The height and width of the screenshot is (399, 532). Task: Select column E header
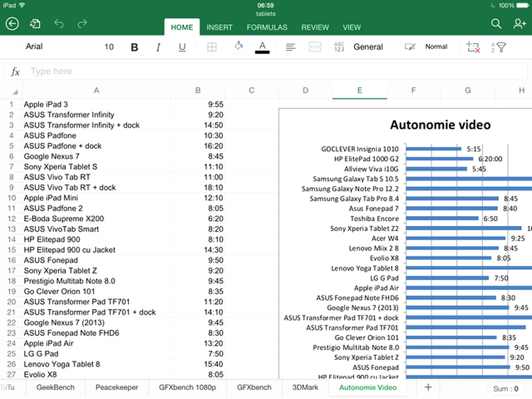tap(360, 91)
